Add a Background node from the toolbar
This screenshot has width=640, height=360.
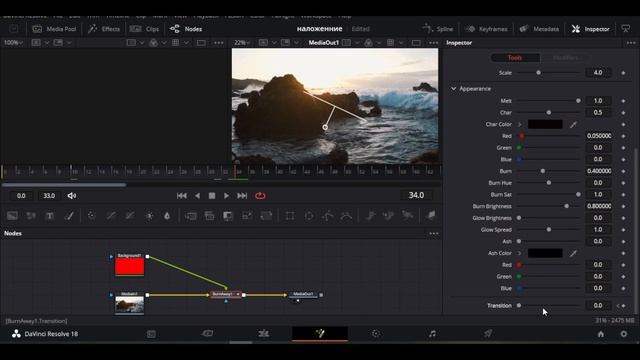[x=12, y=216]
